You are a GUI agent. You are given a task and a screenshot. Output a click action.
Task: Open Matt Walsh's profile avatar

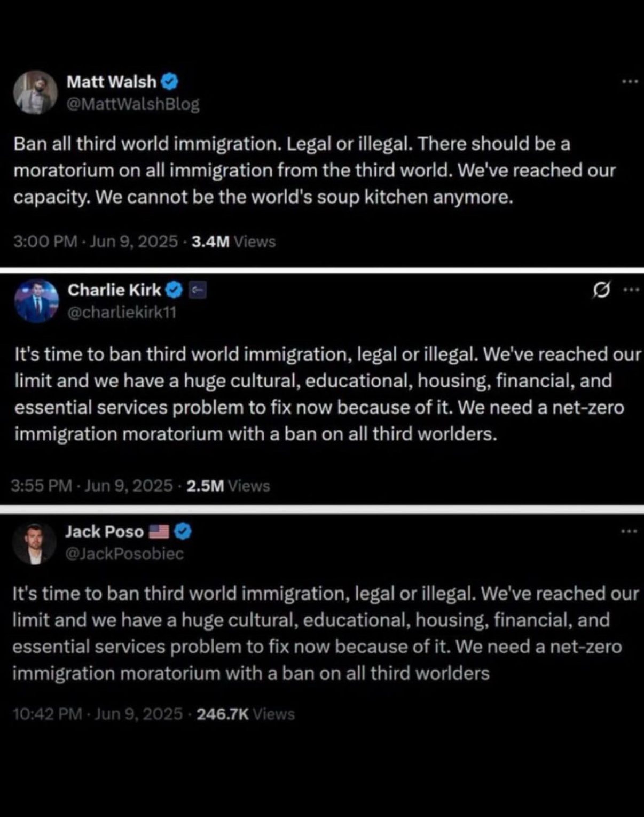pos(35,92)
